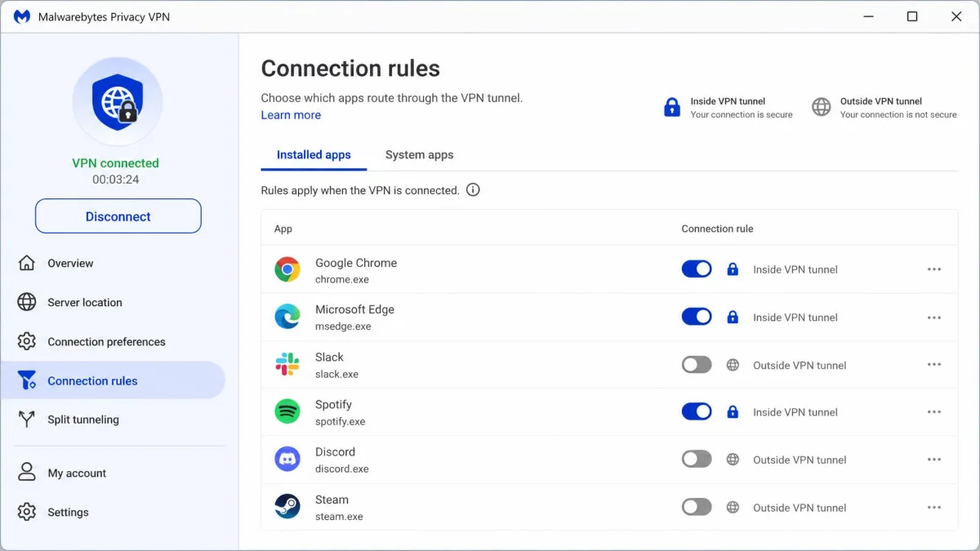Click the 00:03:24 connection timer
980x551 pixels.
coord(116,180)
